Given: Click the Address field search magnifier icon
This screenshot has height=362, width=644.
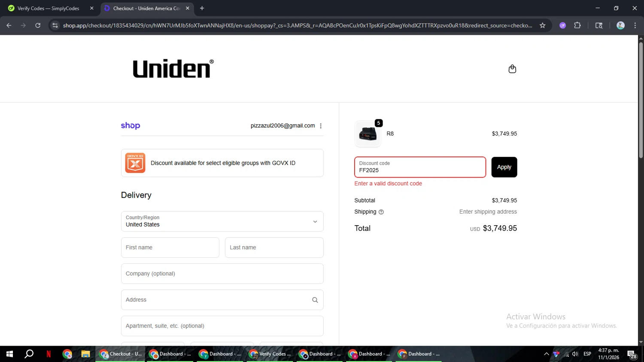Looking at the screenshot, I should click(x=315, y=300).
